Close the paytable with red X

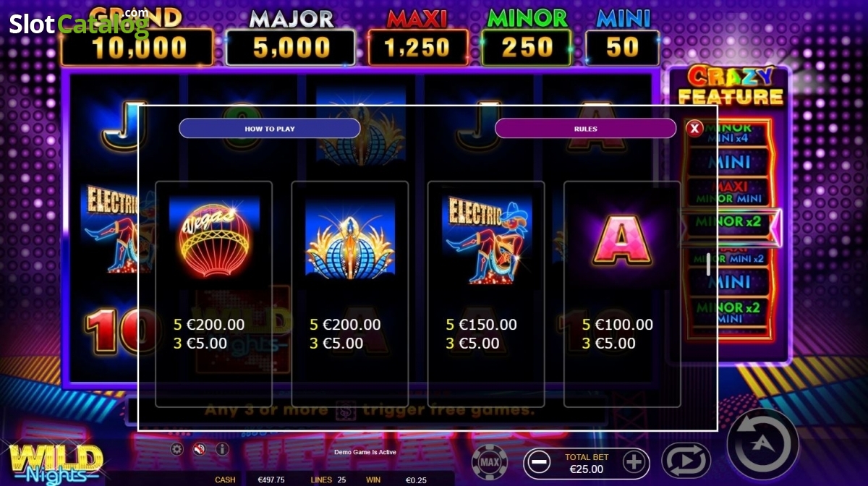click(x=694, y=129)
